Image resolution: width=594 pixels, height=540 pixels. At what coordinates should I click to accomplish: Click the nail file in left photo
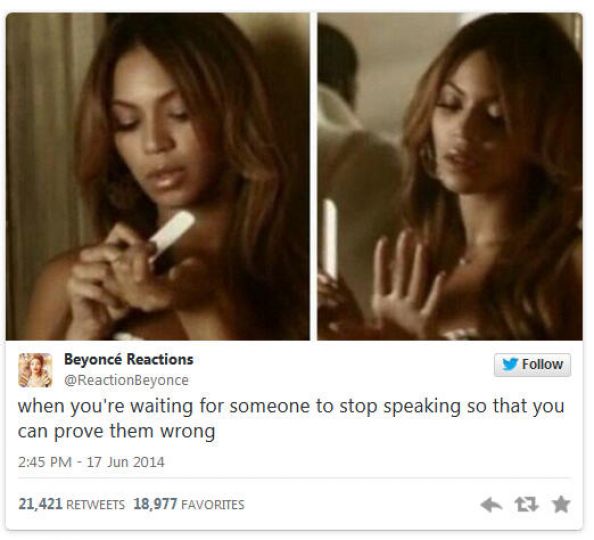coord(171,234)
